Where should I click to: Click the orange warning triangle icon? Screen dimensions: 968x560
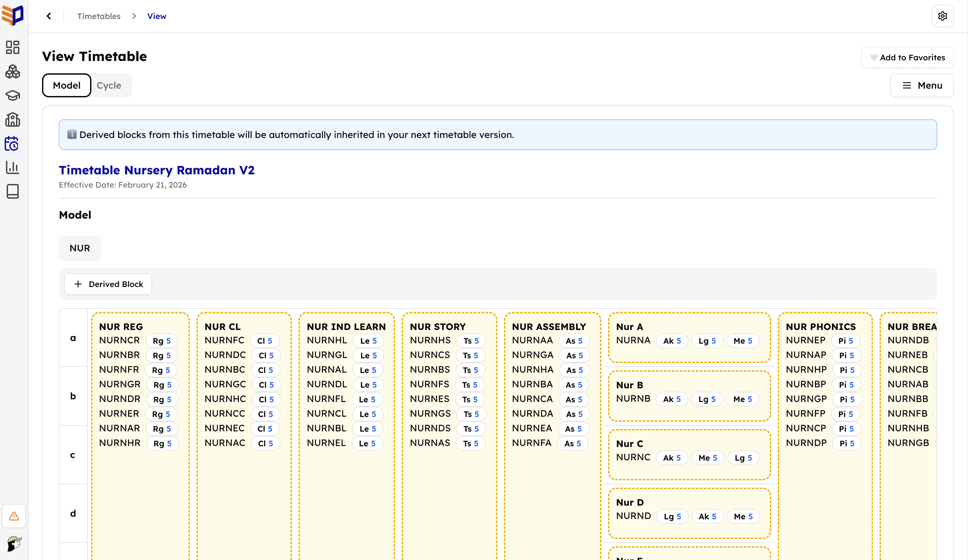[x=14, y=516]
